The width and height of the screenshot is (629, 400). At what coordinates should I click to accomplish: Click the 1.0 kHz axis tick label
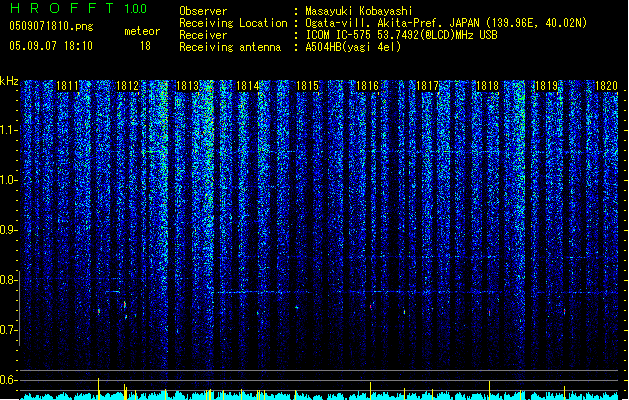click(9, 180)
